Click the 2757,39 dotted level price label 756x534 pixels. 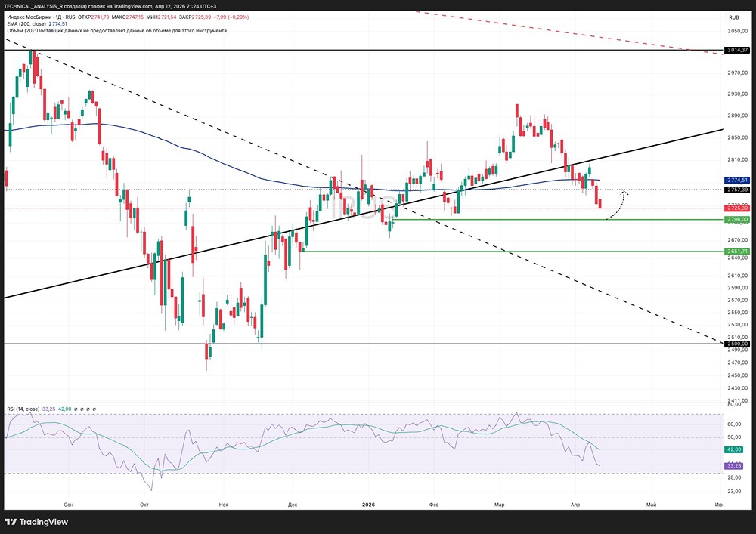click(x=738, y=190)
